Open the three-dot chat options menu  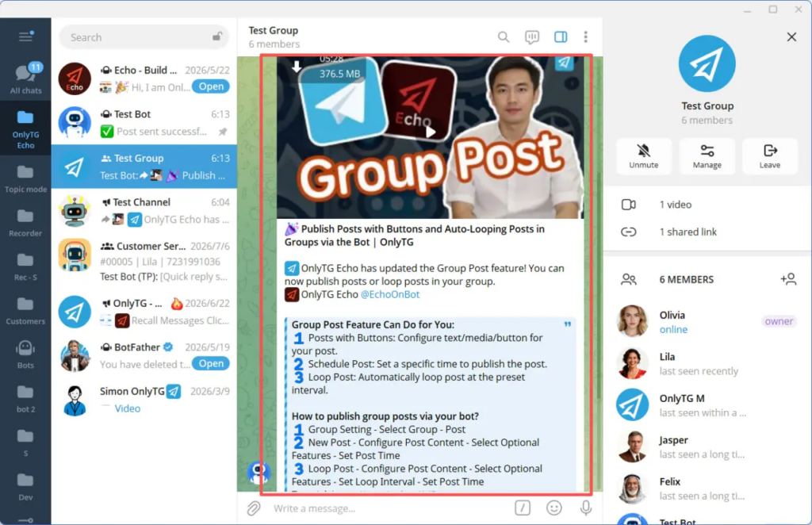click(586, 36)
